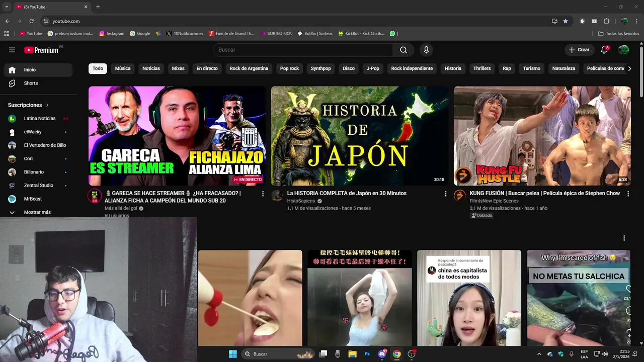Screen dimensions: 644x362
Task: Play the Kung Fu Hustle thumbnail
Action: pyautogui.click(x=542, y=136)
